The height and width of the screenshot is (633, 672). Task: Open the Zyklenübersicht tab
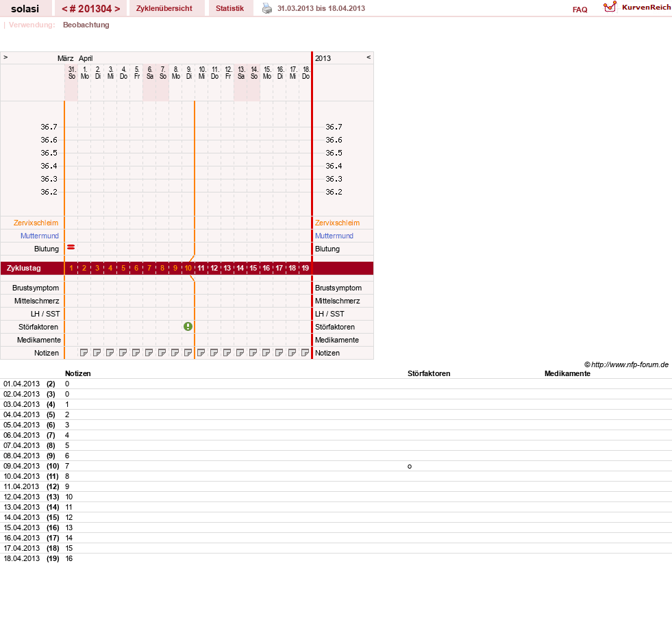click(x=164, y=9)
